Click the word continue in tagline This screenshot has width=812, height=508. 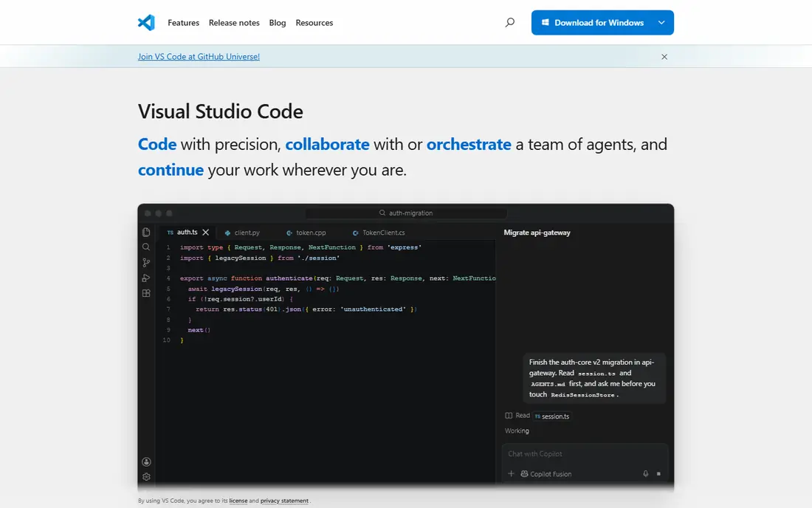[x=171, y=170]
